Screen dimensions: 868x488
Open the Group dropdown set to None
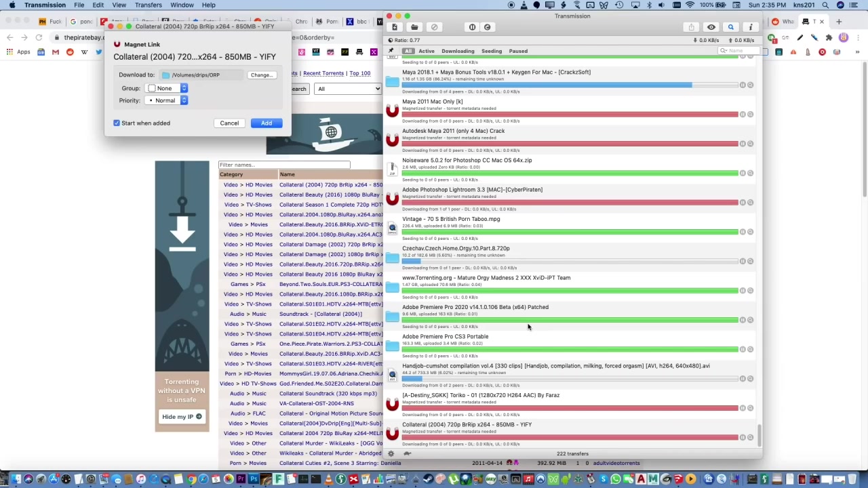click(x=167, y=88)
